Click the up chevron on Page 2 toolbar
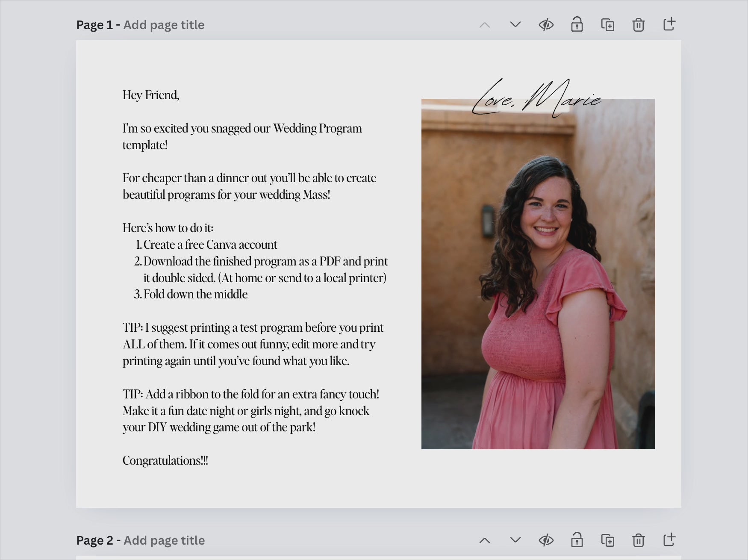This screenshot has height=560, width=748. coord(484,540)
